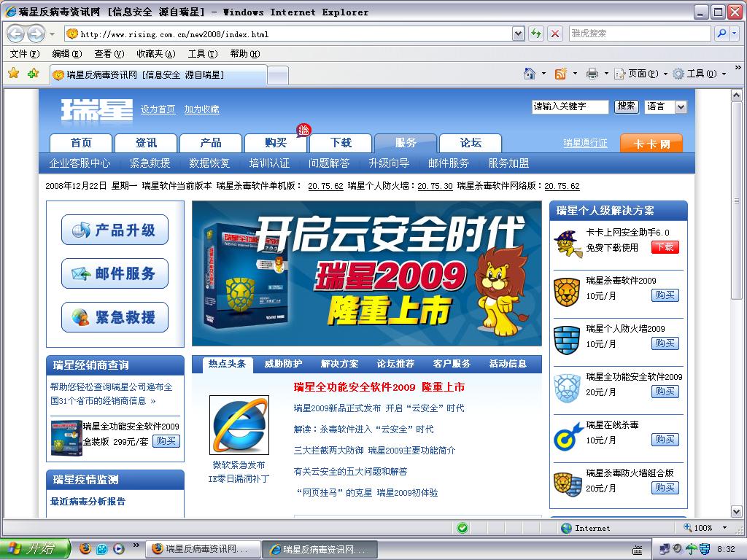This screenshot has width=747, height=560.
Task: Click the red 下载 button
Action: pyautogui.click(x=665, y=247)
